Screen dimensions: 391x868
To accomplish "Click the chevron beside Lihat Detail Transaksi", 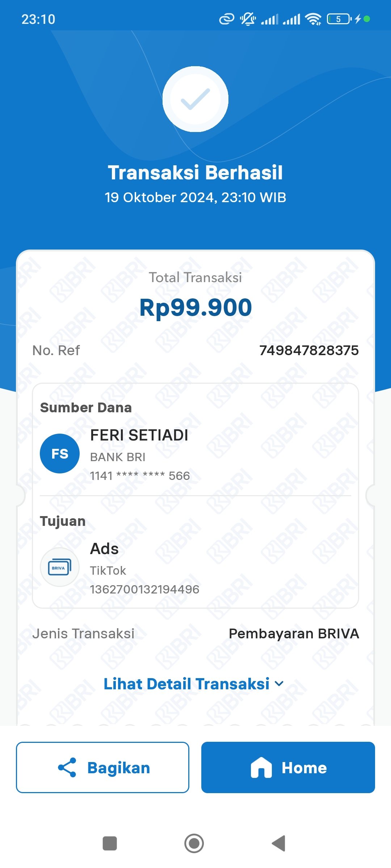I will (x=279, y=684).
